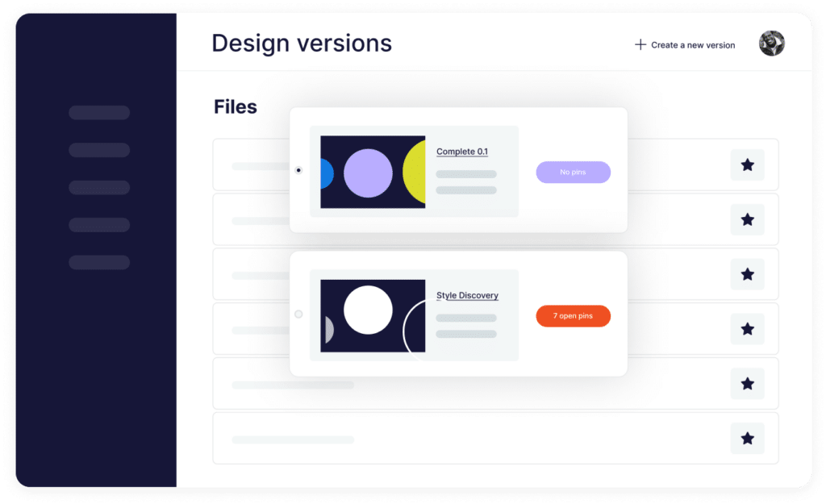
Task: Open the Complete 0.1 design thumbnail
Action: 373,172
